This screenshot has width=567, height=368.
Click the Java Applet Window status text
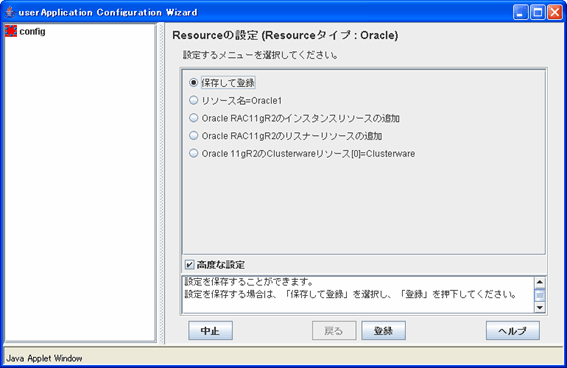click(44, 359)
